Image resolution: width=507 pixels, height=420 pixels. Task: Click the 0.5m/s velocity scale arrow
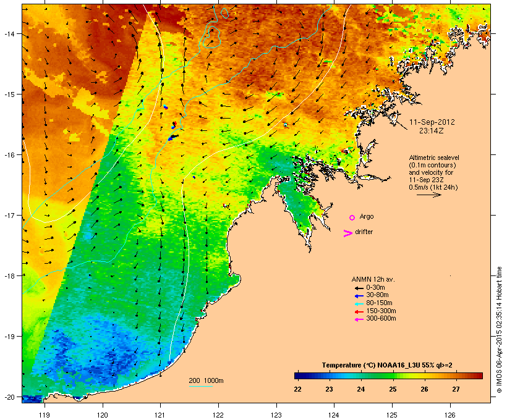pos(428,195)
